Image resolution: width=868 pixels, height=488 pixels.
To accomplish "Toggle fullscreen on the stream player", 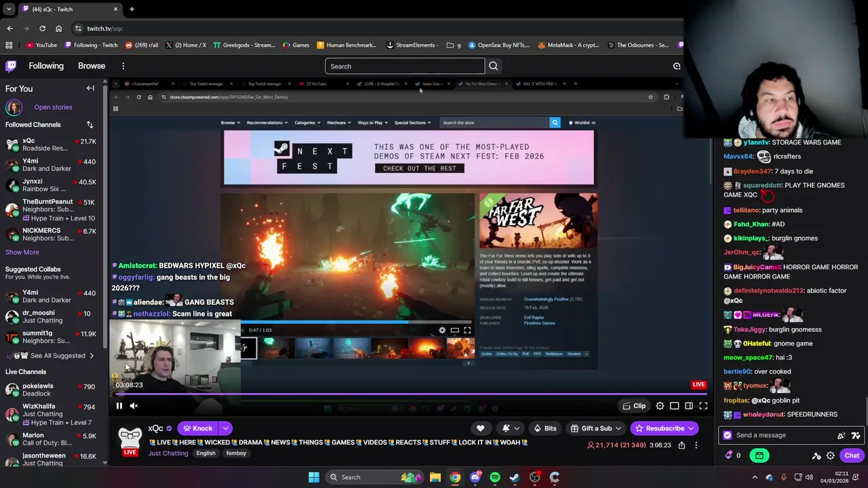I will [703, 406].
